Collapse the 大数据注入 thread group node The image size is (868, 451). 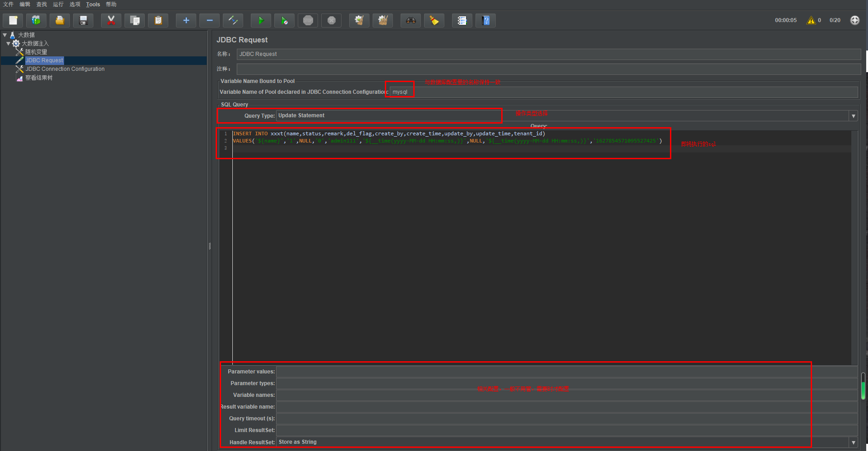tap(9, 43)
